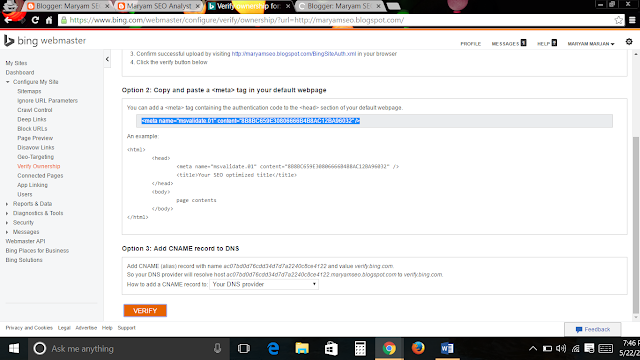Collapse Configure My Site section
The image size is (640, 360).
7,82
